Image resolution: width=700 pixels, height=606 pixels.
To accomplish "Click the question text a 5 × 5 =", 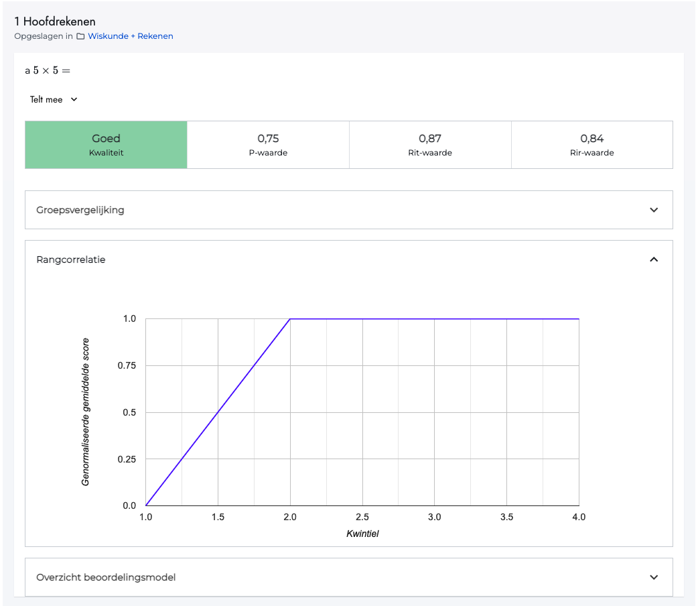I will point(48,70).
